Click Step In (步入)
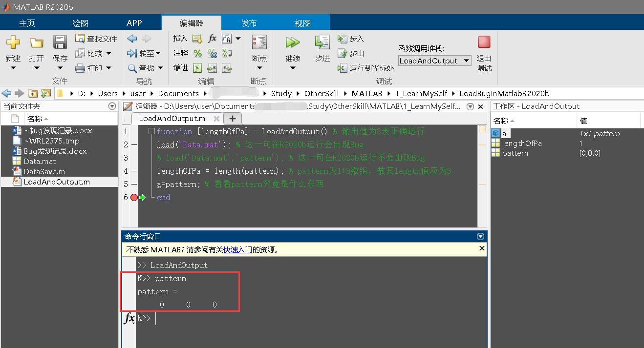 (351, 39)
